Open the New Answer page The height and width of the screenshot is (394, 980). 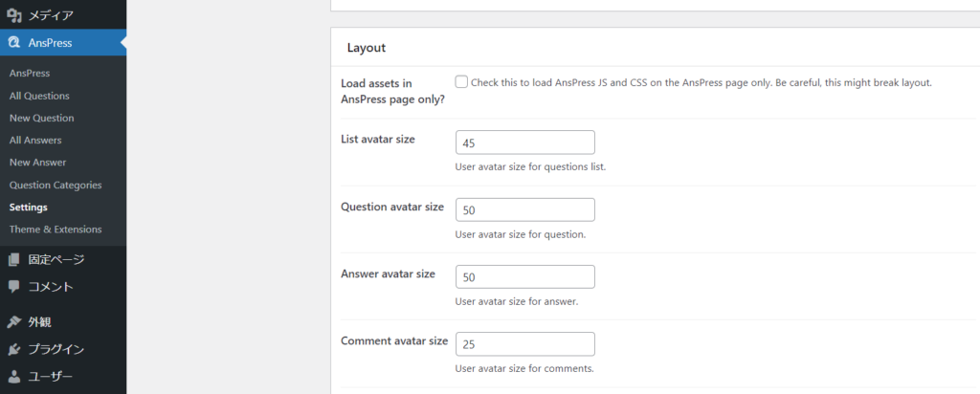(x=37, y=163)
